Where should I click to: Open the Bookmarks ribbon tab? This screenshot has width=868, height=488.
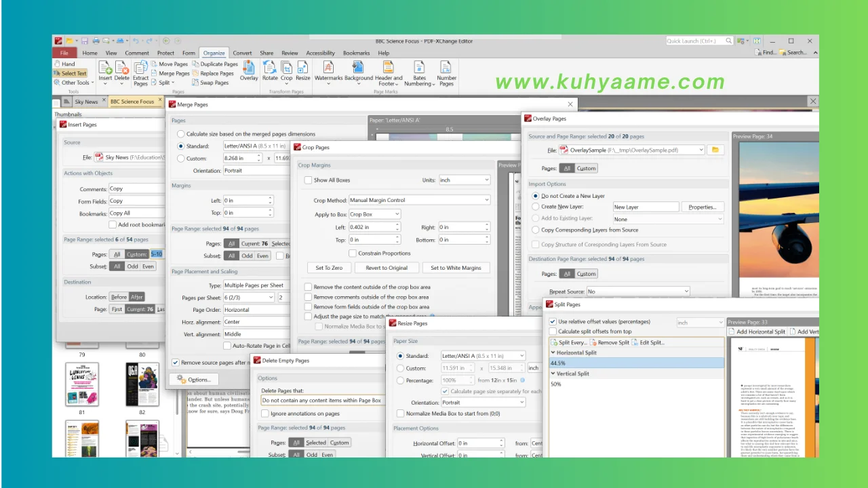pyautogui.click(x=357, y=53)
